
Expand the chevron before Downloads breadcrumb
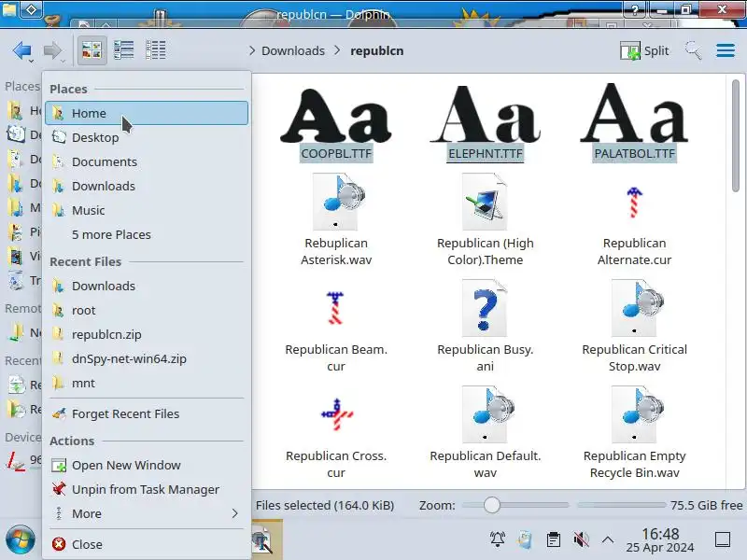pyautogui.click(x=252, y=50)
